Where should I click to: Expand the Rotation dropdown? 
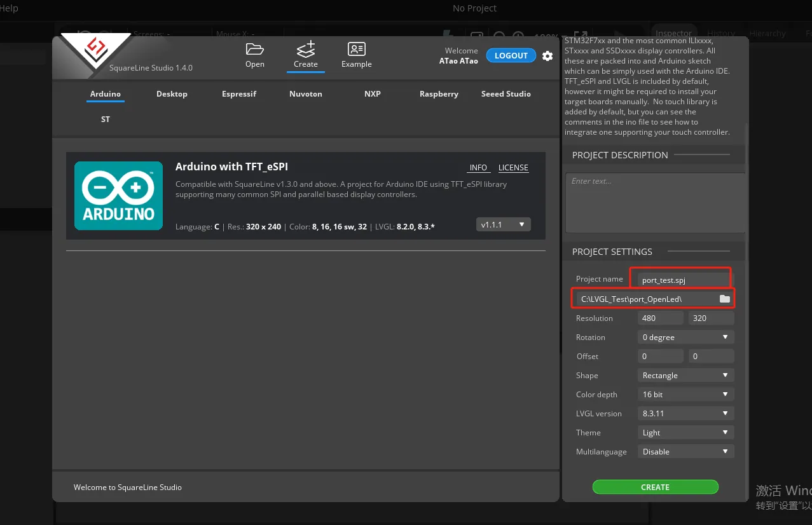(x=685, y=337)
